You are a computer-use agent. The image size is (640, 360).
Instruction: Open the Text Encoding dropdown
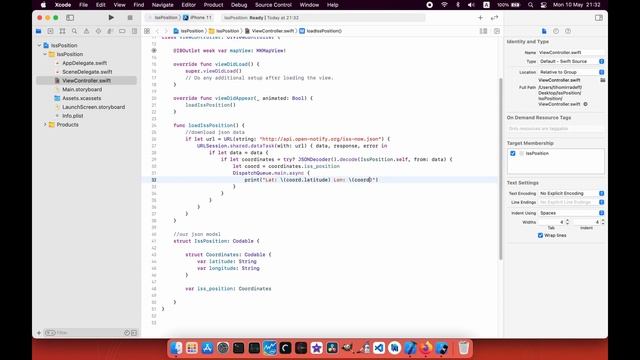(571, 193)
